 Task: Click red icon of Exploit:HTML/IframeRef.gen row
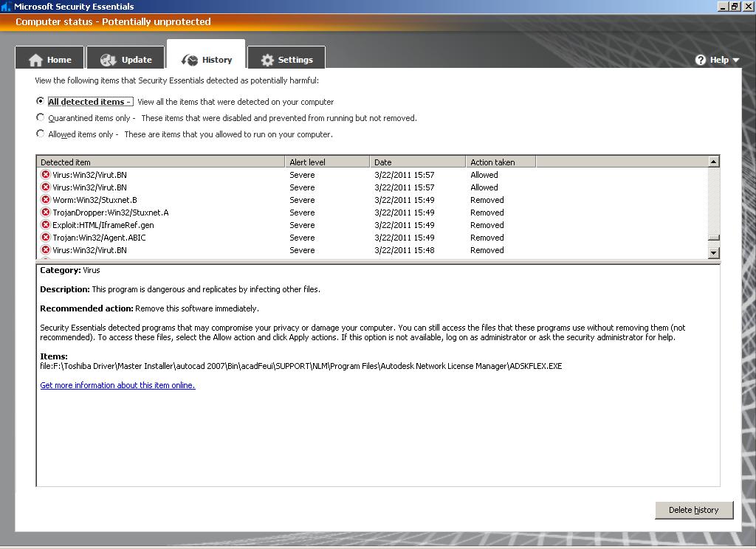[46, 224]
